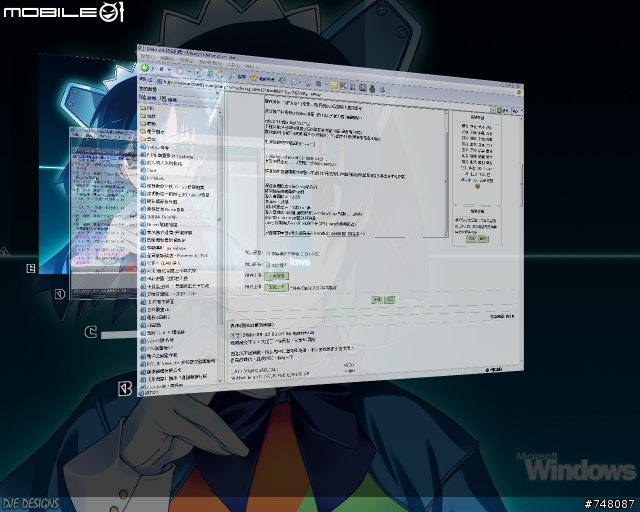The width and height of the screenshot is (640, 512).
Task: Click the star Favorites toolbar button
Action: click(x=262, y=78)
